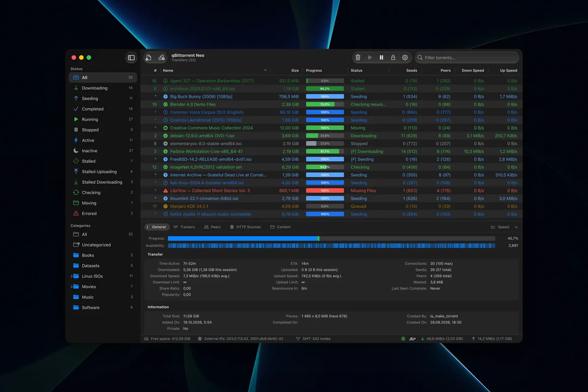Viewport: 588px width, 392px height.
Task: Expand the Linux ISOs category
Action: (71, 276)
